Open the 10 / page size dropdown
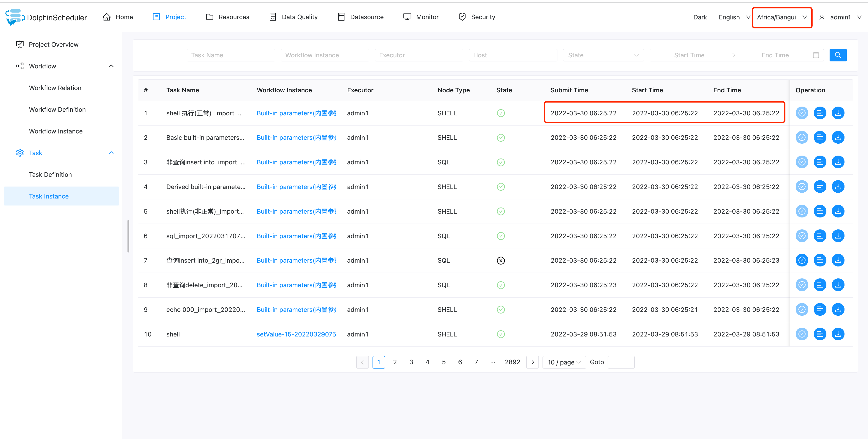Image resolution: width=868 pixels, height=439 pixels. (x=564, y=362)
